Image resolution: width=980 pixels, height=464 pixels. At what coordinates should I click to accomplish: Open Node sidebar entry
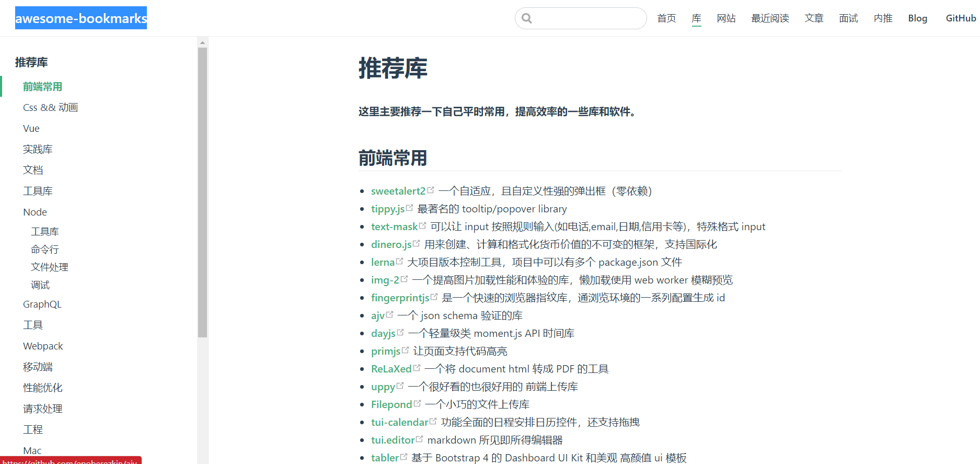[x=35, y=212]
